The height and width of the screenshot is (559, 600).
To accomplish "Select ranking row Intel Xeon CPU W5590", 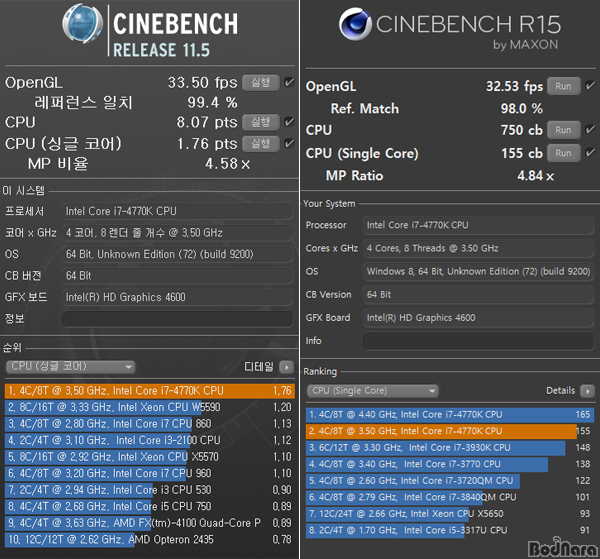I will coord(150,407).
